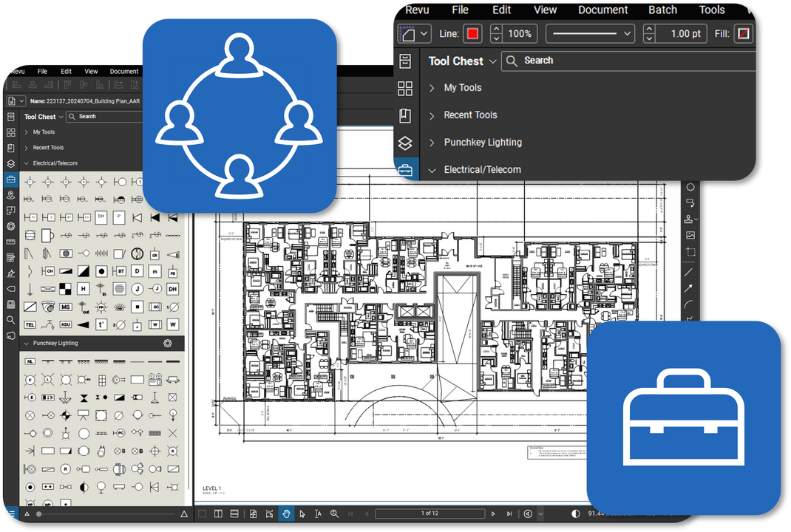Select the Snapshot capture tool
This screenshot has height=532, width=791.
[x=690, y=251]
